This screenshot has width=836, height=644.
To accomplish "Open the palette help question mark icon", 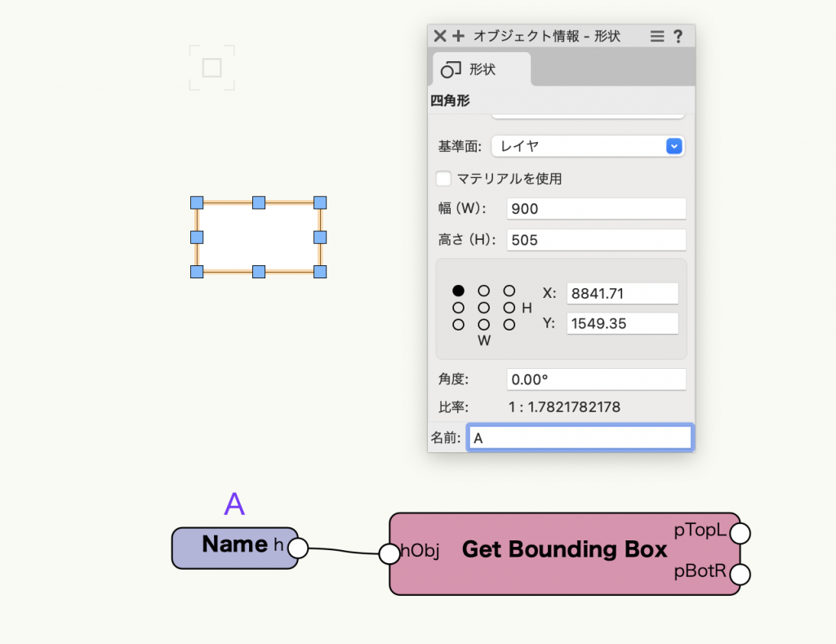I will click(679, 36).
